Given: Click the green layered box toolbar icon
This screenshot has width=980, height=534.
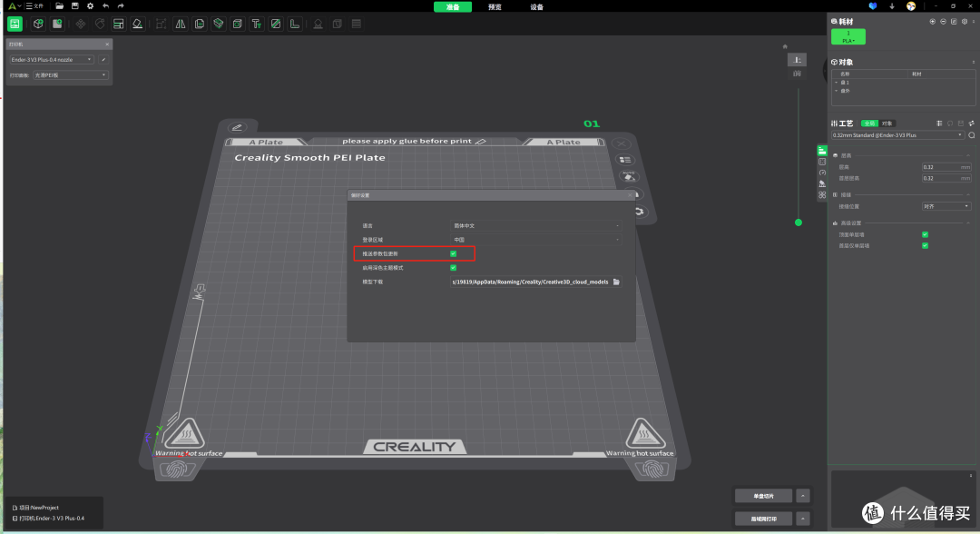Looking at the screenshot, I should click(218, 24).
